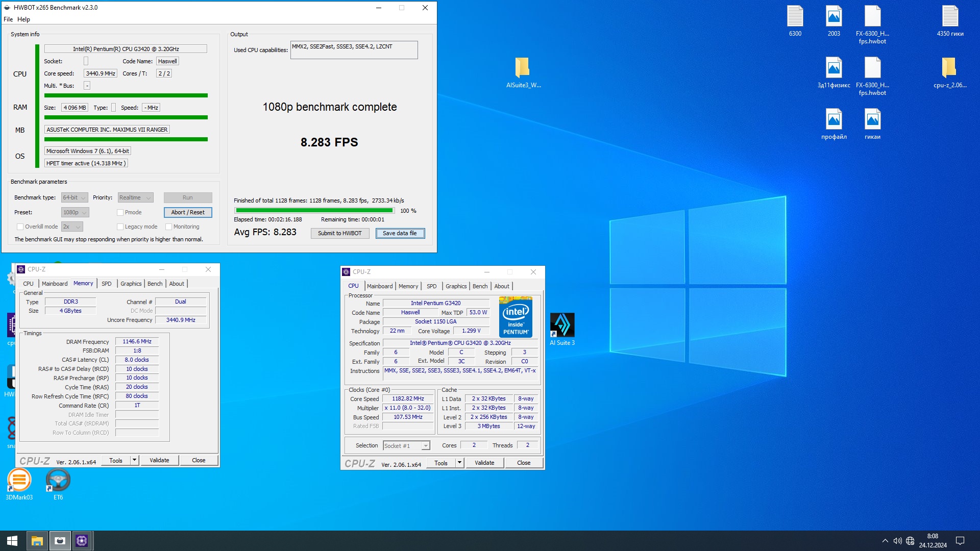Click Submit to HWBOT button
The width and height of the screenshot is (980, 551).
coord(340,234)
